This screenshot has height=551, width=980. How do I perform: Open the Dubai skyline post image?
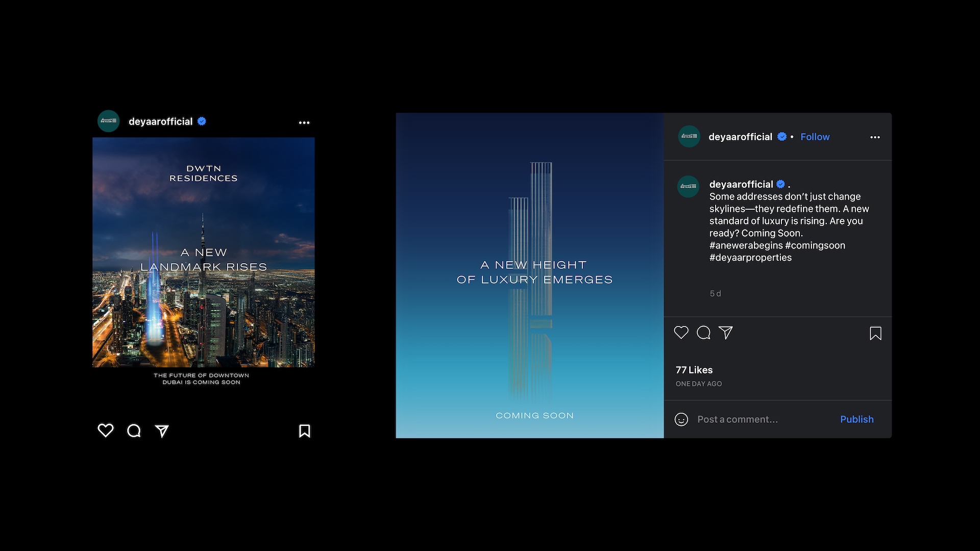pyautogui.click(x=203, y=252)
